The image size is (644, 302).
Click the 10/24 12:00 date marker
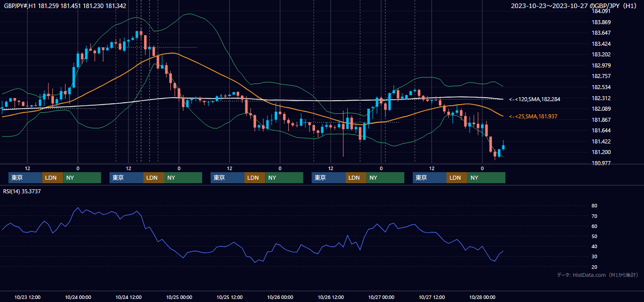(x=128, y=297)
